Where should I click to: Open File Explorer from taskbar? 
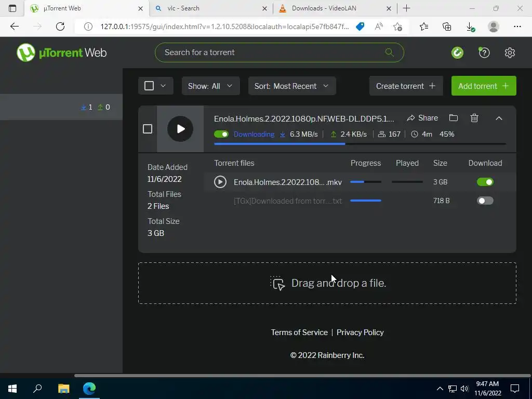[x=63, y=389]
